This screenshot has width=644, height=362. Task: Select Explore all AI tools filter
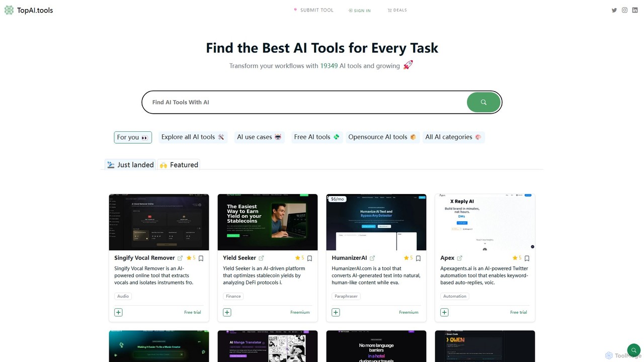(x=193, y=137)
